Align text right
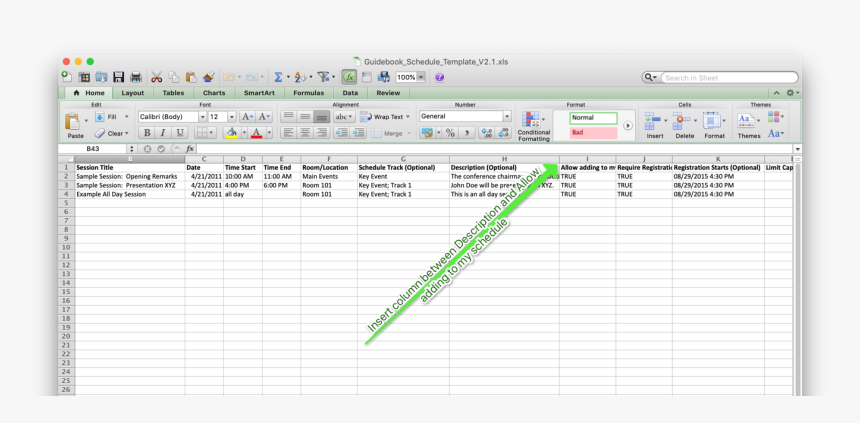The width and height of the screenshot is (860, 423). click(322, 133)
